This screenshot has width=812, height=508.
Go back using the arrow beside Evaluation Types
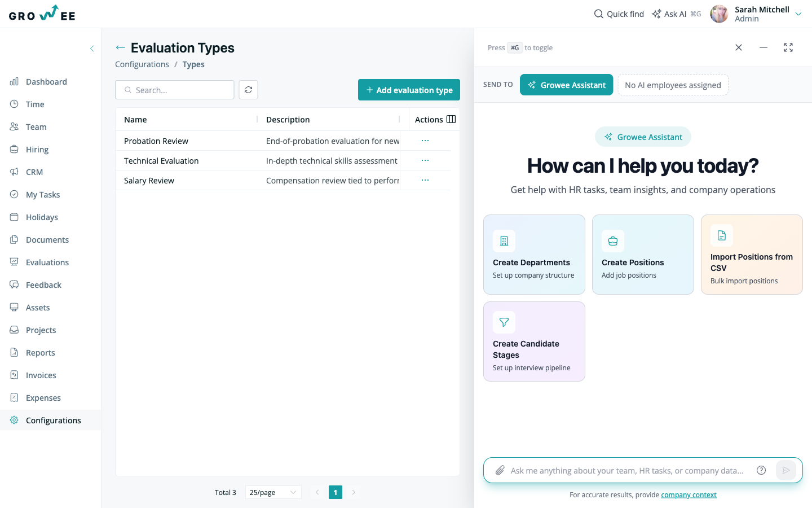pos(120,47)
